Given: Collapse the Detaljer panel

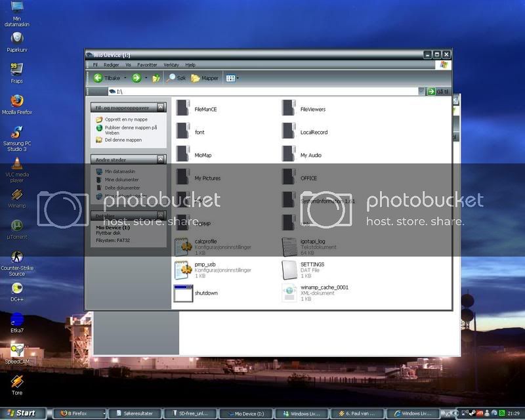Looking at the screenshot, I should [160, 215].
